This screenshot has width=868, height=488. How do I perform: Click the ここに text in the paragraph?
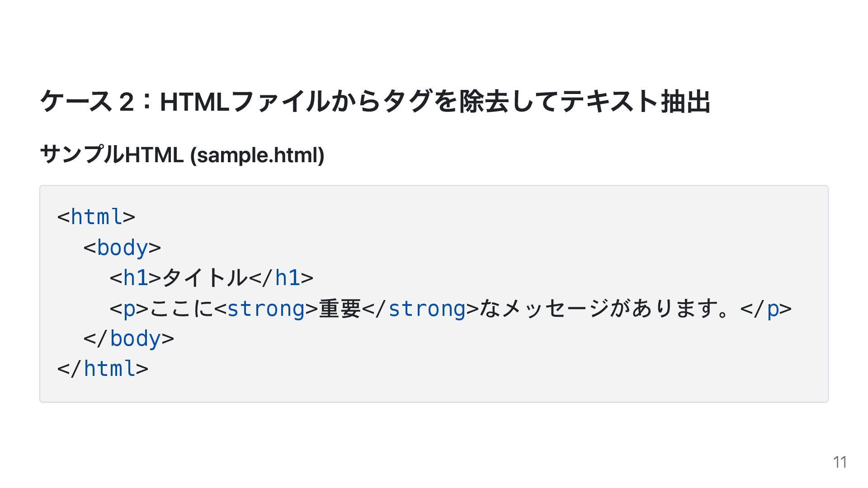(x=181, y=309)
